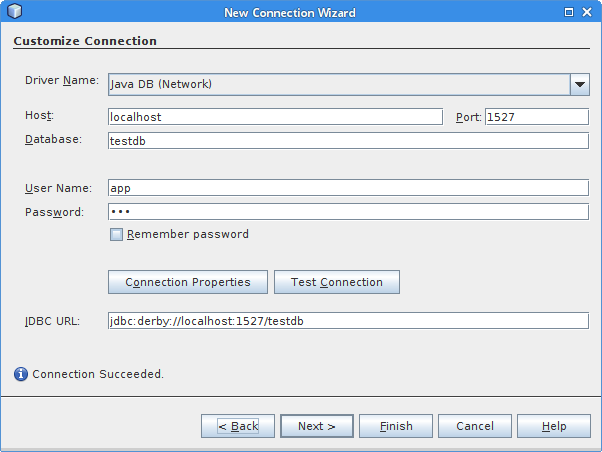Click the Host label
Viewport: 602px width, 452px height.
pyautogui.click(x=40, y=115)
